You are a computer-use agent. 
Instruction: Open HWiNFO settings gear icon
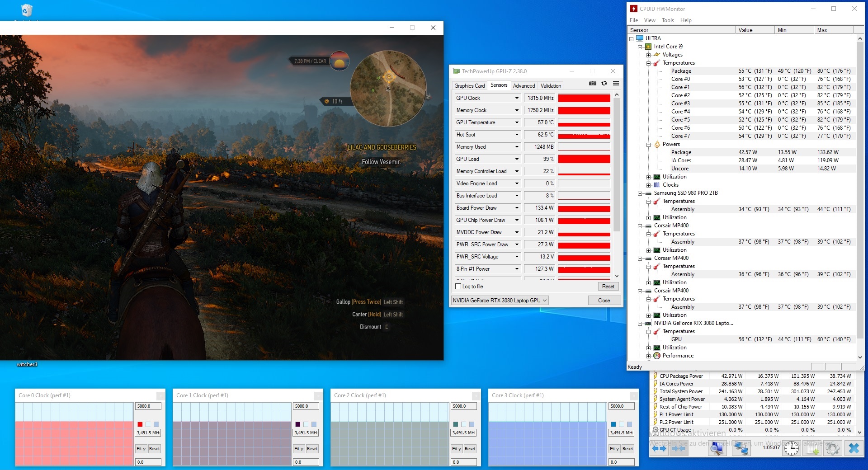click(x=833, y=448)
